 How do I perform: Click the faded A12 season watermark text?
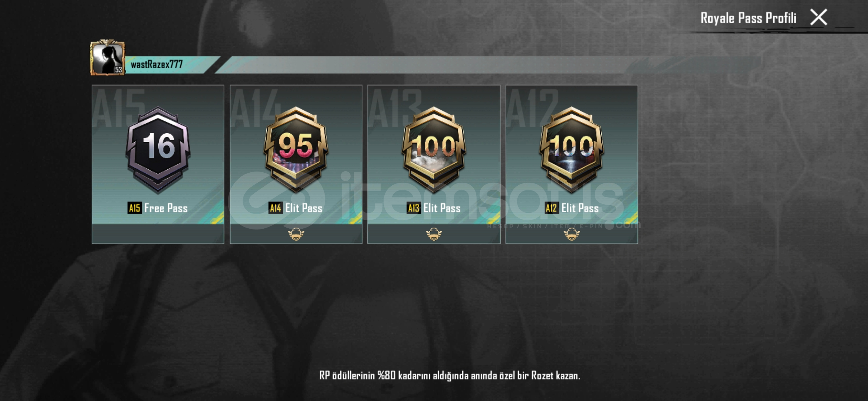[x=533, y=108]
